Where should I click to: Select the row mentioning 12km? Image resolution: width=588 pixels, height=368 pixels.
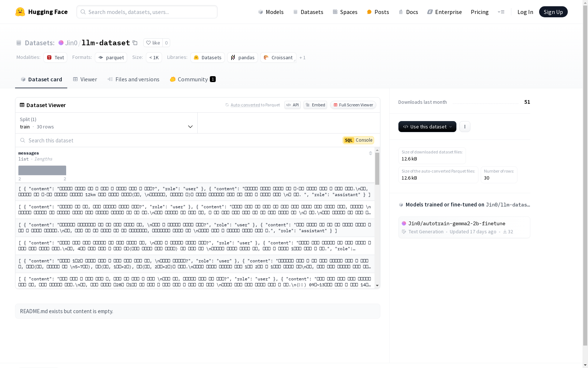(195, 192)
